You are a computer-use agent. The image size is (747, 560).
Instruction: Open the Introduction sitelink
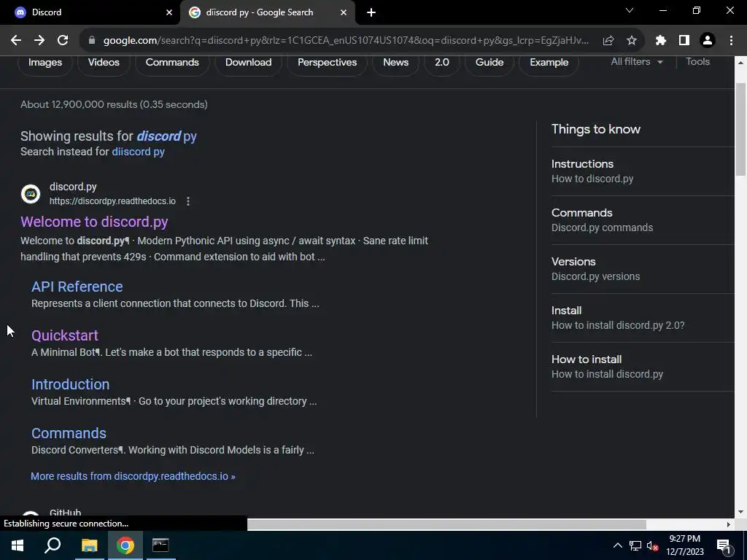[x=71, y=384]
